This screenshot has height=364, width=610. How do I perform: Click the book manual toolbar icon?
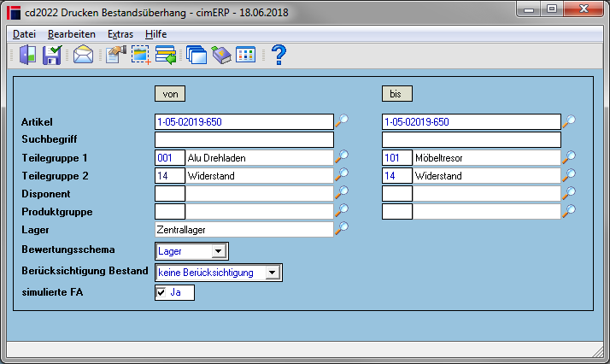pyautogui.click(x=221, y=55)
